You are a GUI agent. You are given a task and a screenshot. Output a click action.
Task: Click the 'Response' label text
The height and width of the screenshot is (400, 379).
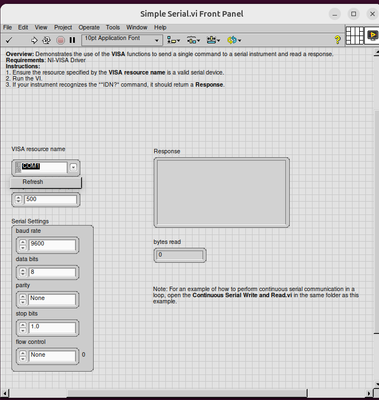click(167, 151)
